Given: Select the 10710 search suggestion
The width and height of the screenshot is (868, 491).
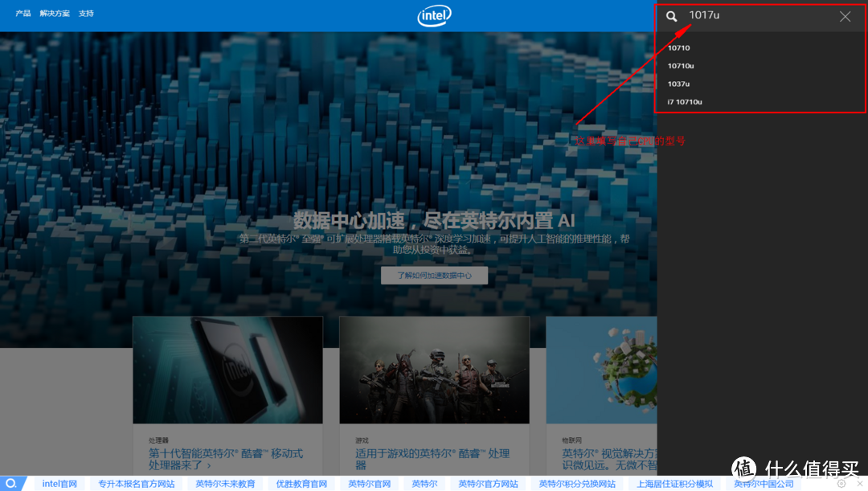Looking at the screenshot, I should point(678,48).
